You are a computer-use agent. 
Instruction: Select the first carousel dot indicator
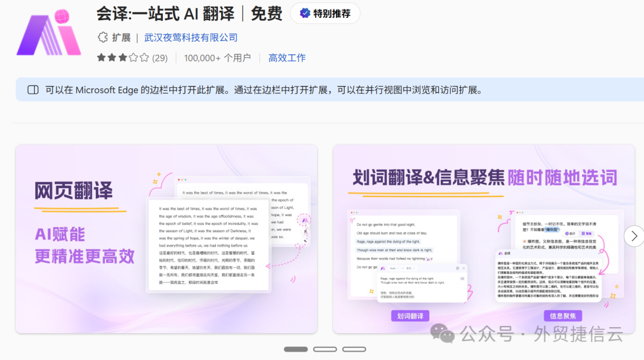pos(296,349)
